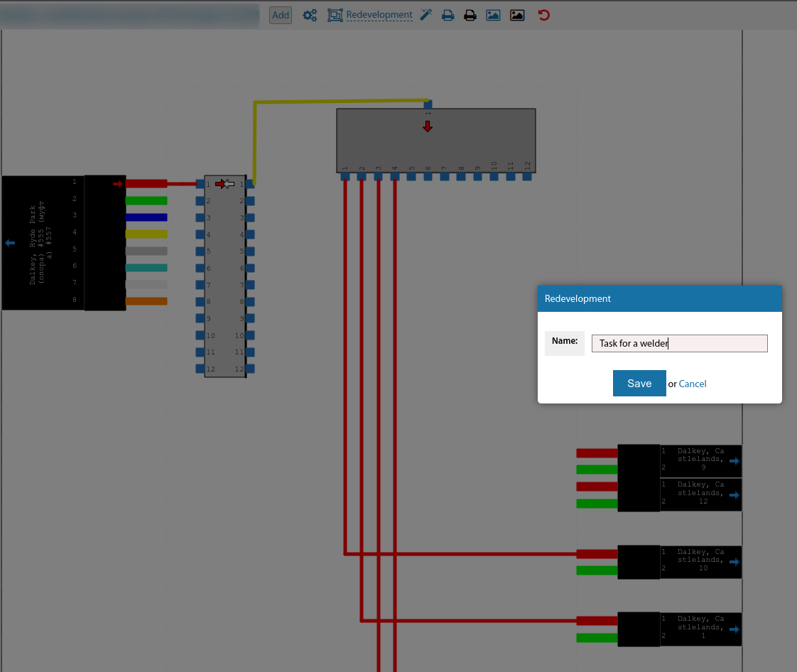Click right arrow on Castlelands 9 cable

[734, 461]
